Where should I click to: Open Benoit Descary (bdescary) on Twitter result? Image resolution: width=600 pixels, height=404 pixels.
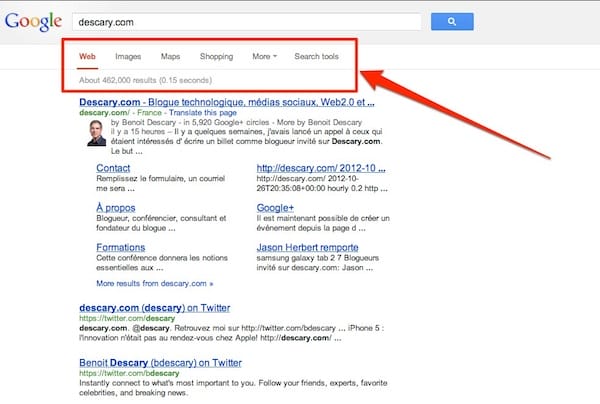160,363
